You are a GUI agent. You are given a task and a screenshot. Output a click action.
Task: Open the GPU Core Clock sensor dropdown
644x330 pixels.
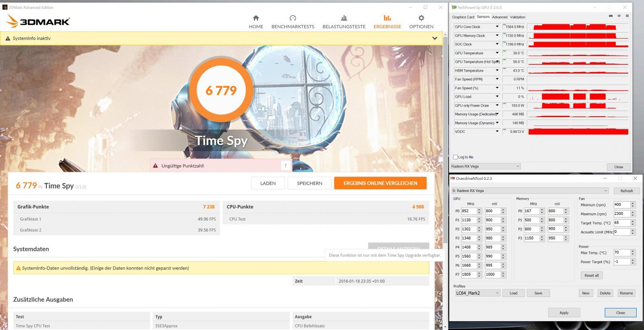pyautogui.click(x=497, y=27)
